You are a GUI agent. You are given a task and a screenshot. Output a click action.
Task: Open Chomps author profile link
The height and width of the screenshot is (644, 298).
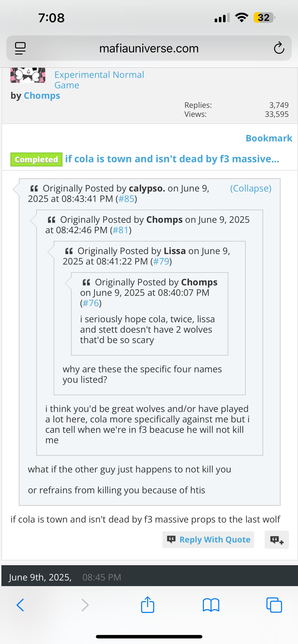[x=42, y=96]
